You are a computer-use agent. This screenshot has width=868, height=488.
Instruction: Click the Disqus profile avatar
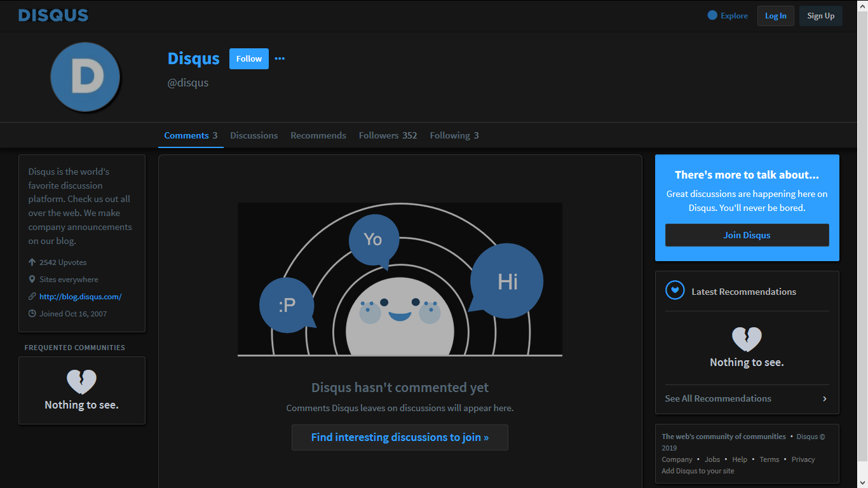(x=85, y=77)
